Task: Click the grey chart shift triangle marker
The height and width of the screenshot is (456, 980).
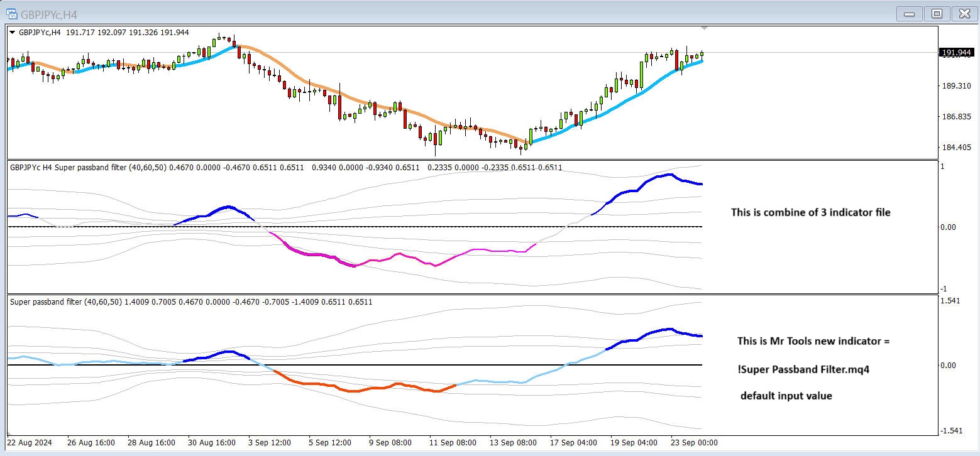Action: [x=705, y=28]
